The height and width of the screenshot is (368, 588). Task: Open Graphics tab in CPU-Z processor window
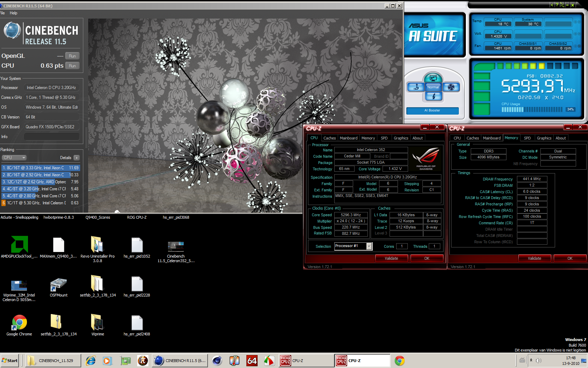401,138
